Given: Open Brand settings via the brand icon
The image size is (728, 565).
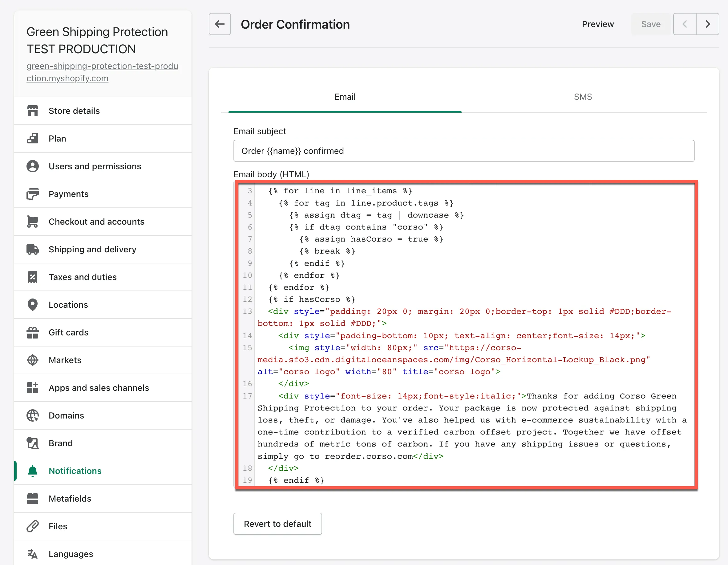Looking at the screenshot, I should click(x=32, y=443).
